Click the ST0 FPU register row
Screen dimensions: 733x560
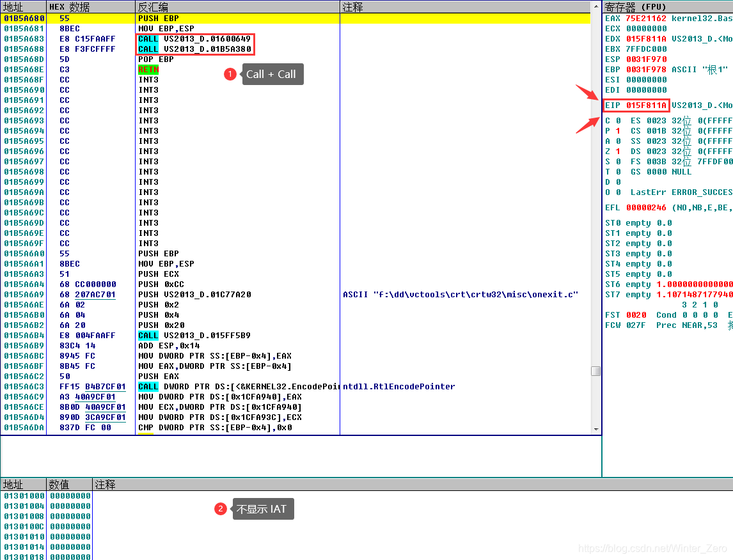point(638,223)
